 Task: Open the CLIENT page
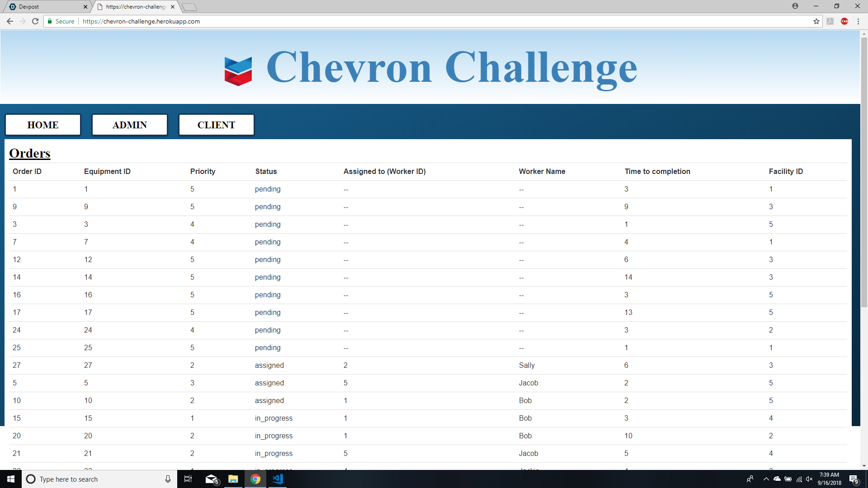[216, 125]
